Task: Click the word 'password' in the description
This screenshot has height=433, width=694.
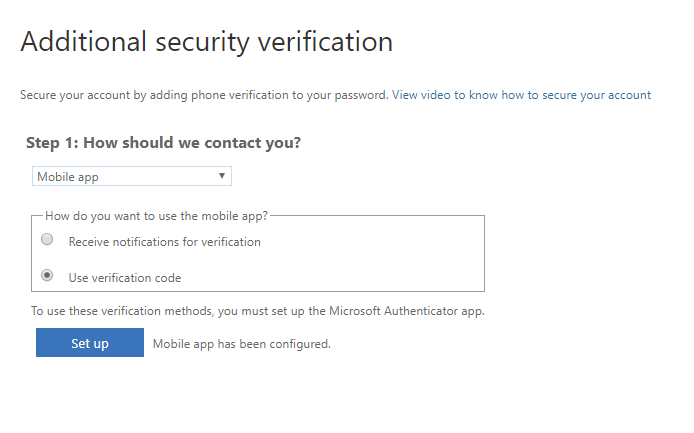Action: [x=361, y=95]
